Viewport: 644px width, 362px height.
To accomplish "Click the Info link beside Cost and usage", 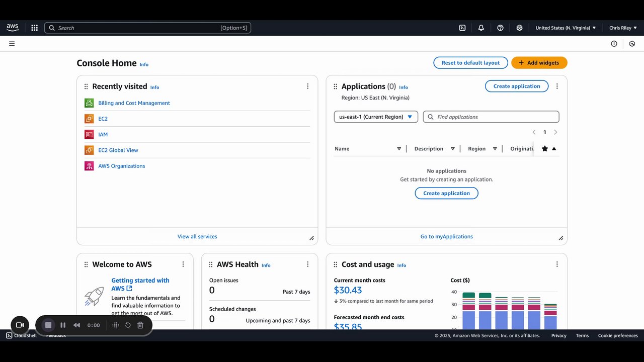I will coord(401,265).
